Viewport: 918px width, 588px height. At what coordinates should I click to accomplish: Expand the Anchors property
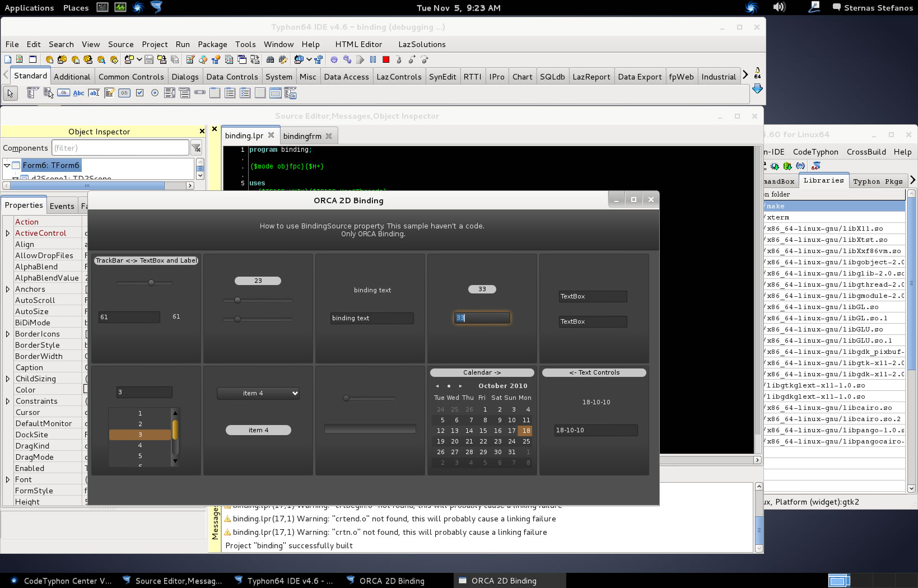tap(7, 289)
